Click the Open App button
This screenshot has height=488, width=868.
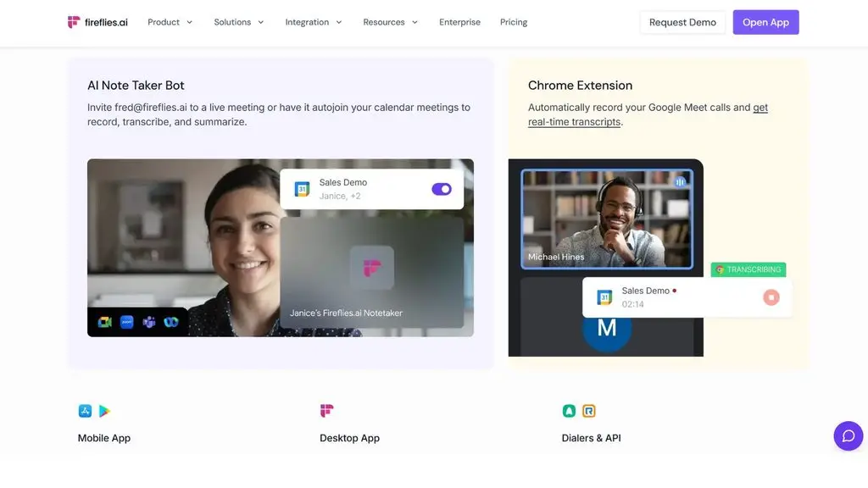[765, 22]
